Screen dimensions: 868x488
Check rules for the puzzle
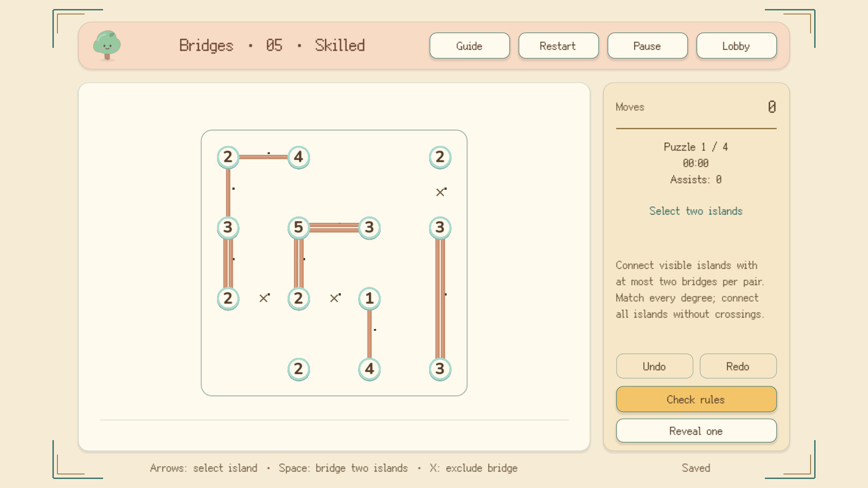(x=696, y=399)
